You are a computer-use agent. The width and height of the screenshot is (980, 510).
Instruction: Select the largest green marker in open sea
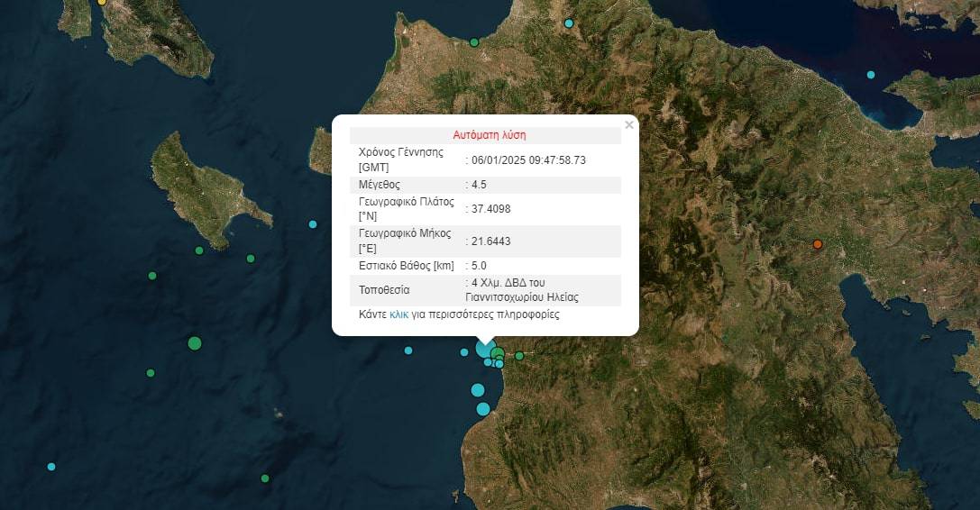click(x=195, y=343)
